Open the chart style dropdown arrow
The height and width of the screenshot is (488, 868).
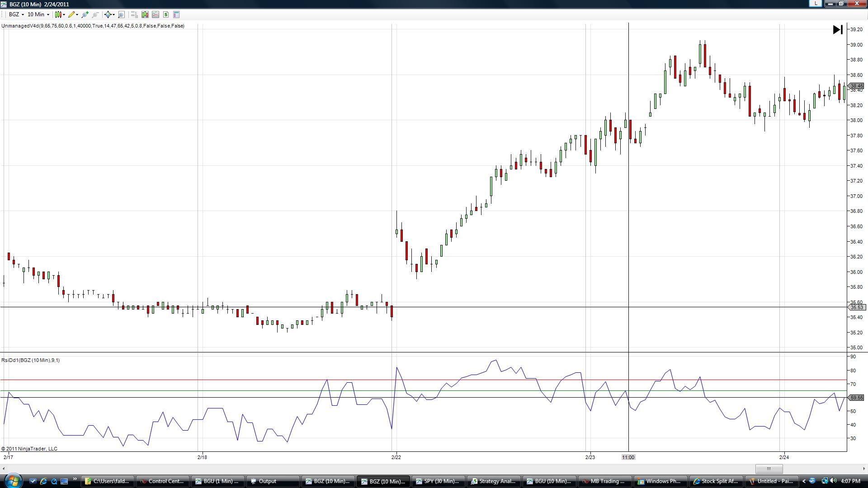64,14
